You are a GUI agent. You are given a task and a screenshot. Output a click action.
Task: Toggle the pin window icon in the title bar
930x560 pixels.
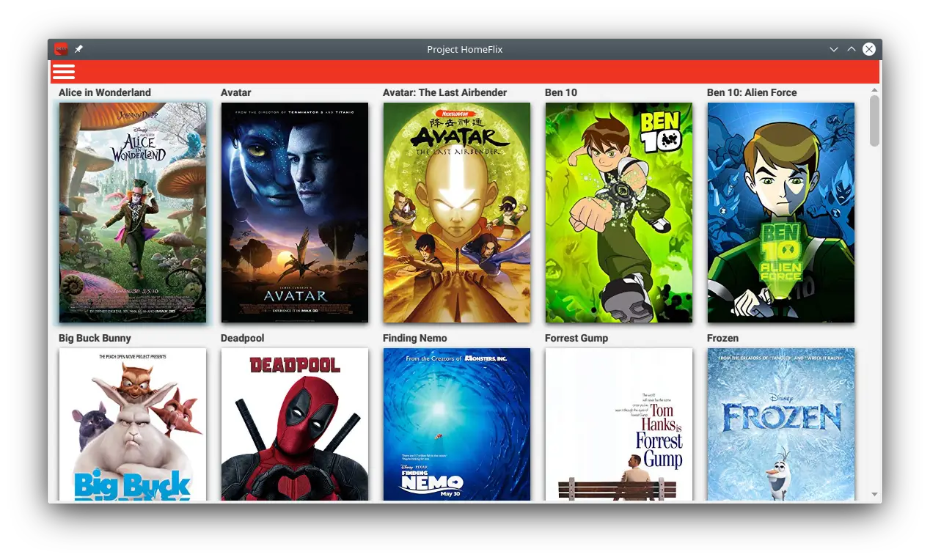point(78,49)
